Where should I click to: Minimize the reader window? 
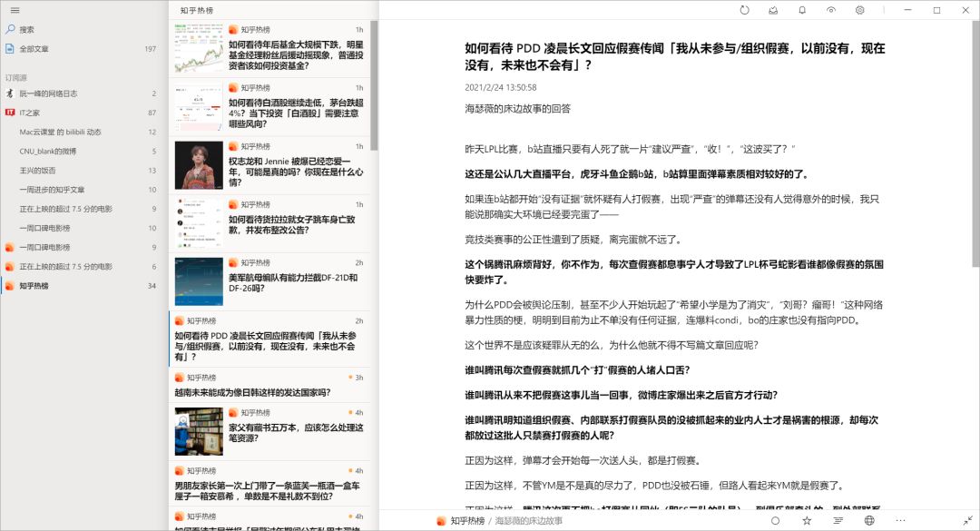pos(907,10)
